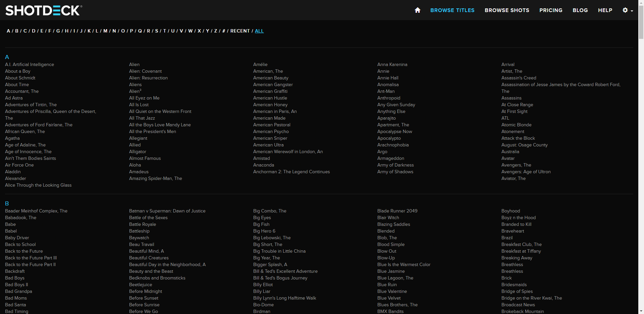644x314 pixels.
Task: Open Beauty and the Beast title
Action: 151,271
